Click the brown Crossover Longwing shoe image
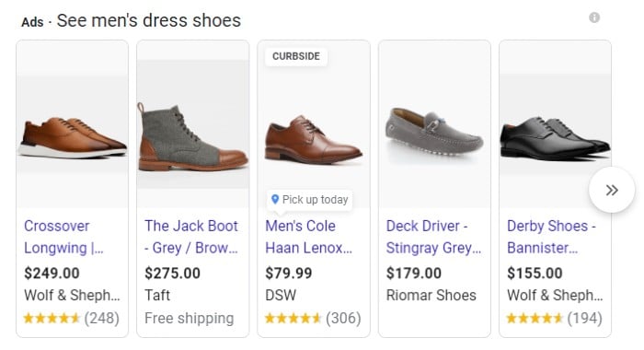Image resolution: width=644 pixels, height=350 pixels. pos(73,138)
